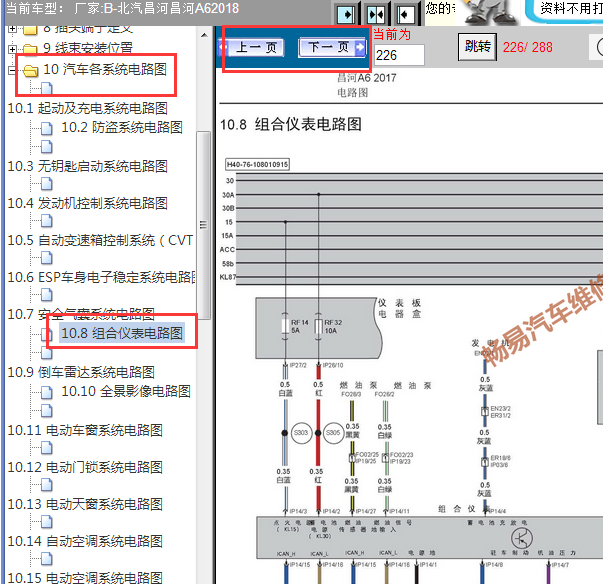Click the page number field showing 226
Image resolution: width=603 pixels, height=584 pixels.
399,55
